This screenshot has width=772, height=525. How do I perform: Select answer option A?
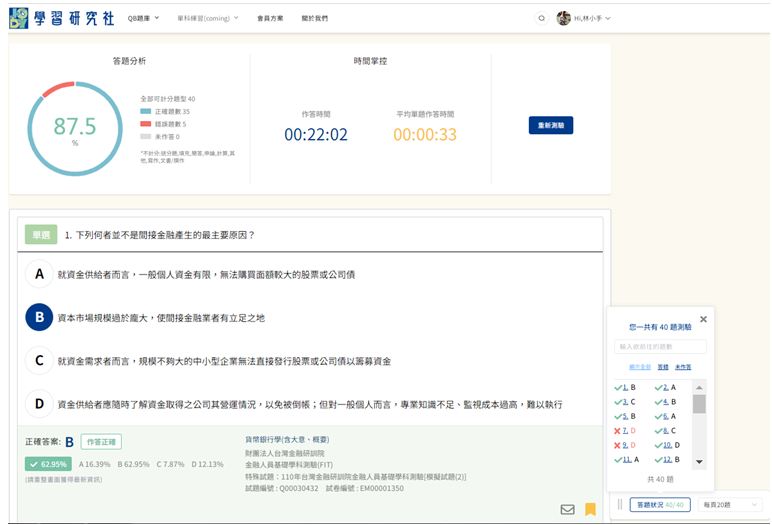click(39, 273)
